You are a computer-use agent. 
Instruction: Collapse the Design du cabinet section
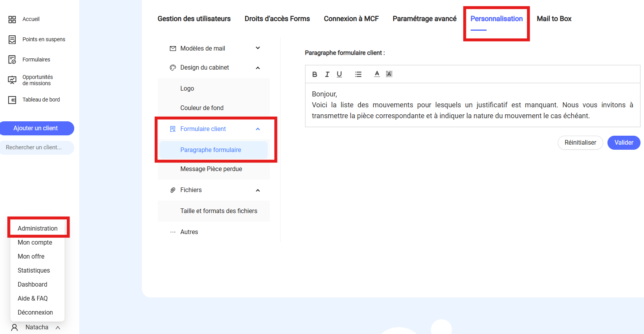pos(258,68)
